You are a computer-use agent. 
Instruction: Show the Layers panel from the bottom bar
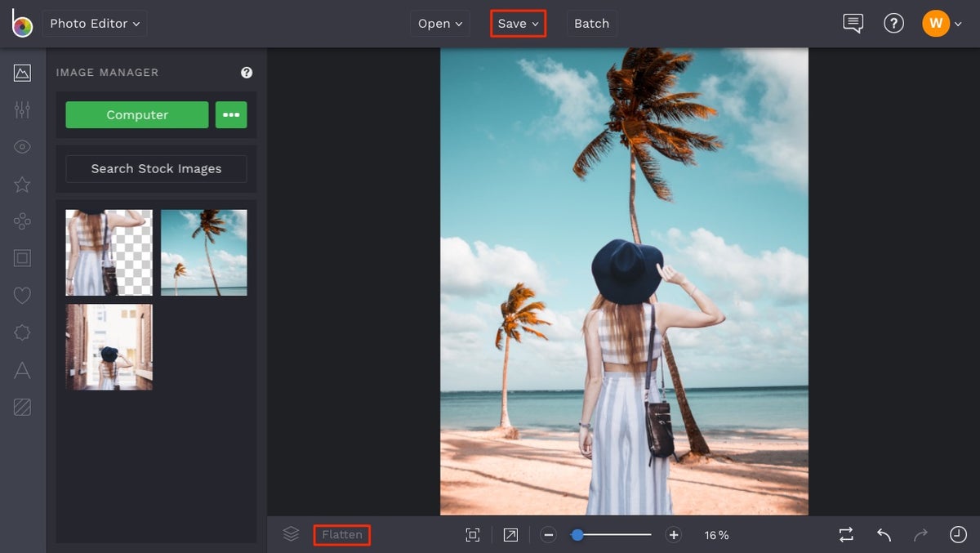click(291, 534)
